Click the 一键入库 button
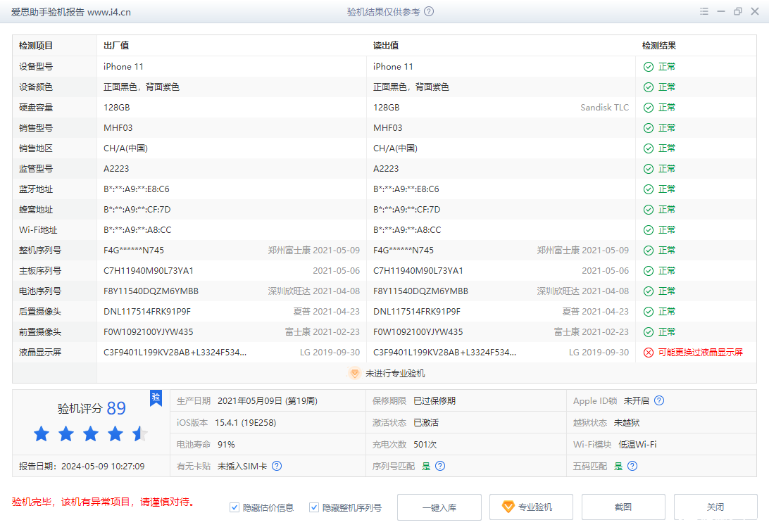This screenshot has height=532, width=769. pyautogui.click(x=439, y=507)
